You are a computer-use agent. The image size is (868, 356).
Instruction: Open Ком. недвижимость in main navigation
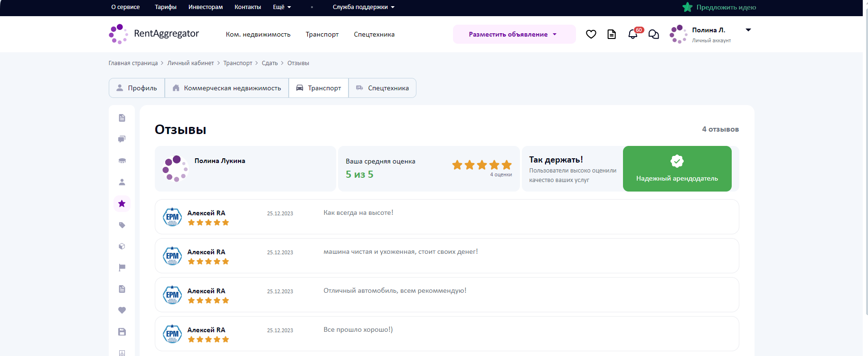click(x=258, y=34)
